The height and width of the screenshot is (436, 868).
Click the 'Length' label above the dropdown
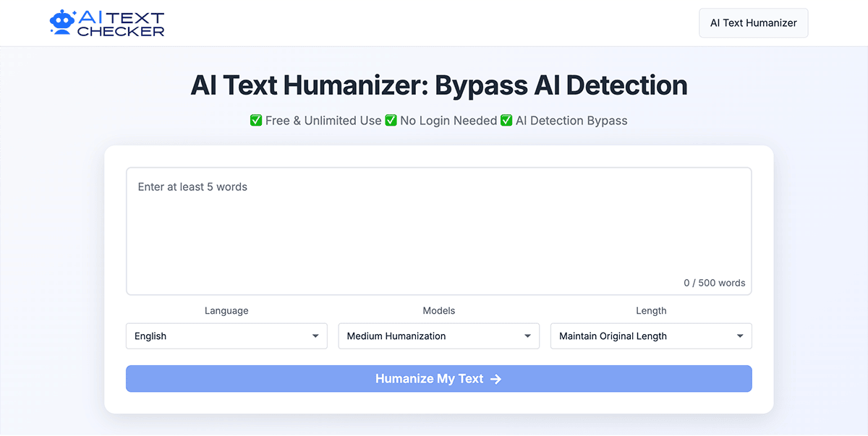coord(651,311)
